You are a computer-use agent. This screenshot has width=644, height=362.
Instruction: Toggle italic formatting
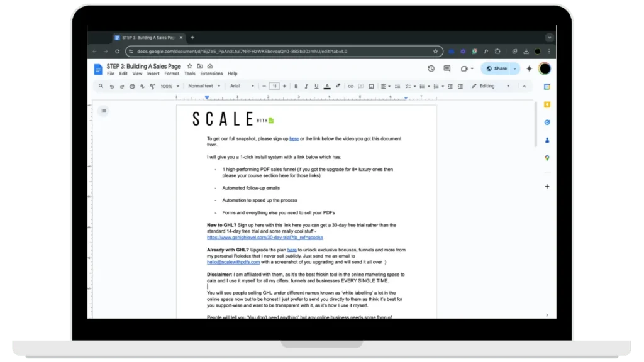tap(306, 86)
